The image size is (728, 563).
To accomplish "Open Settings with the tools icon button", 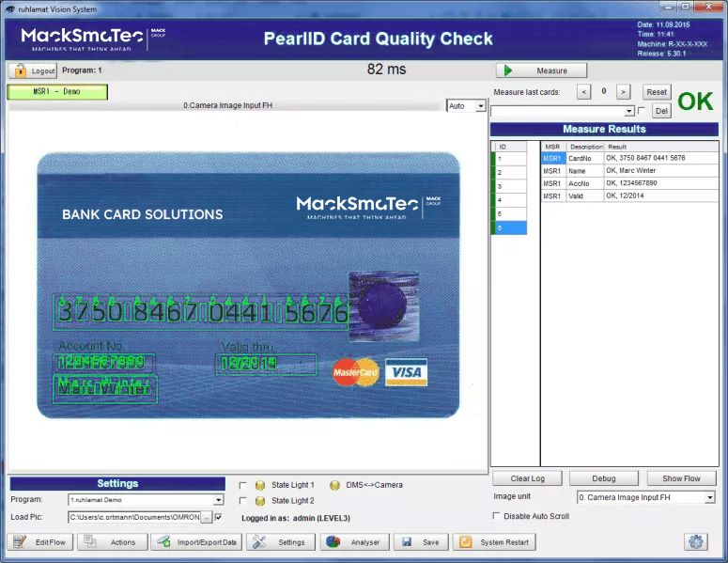I will 280,542.
